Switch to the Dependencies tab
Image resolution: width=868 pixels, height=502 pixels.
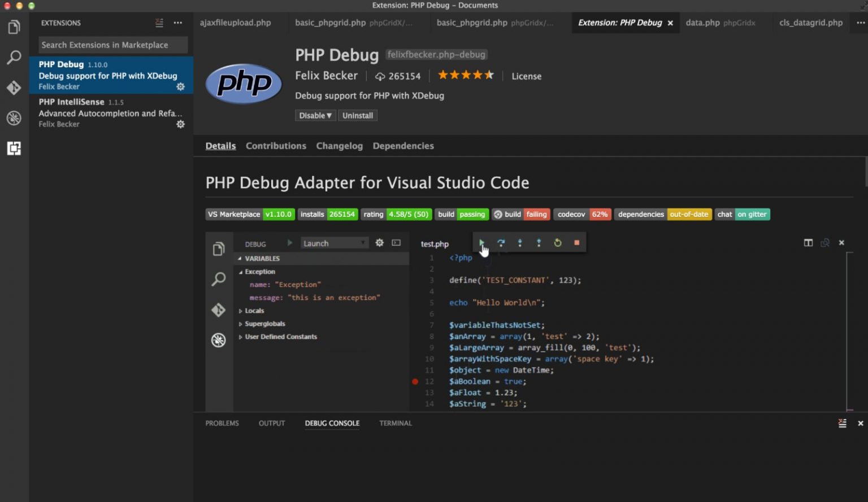click(403, 146)
